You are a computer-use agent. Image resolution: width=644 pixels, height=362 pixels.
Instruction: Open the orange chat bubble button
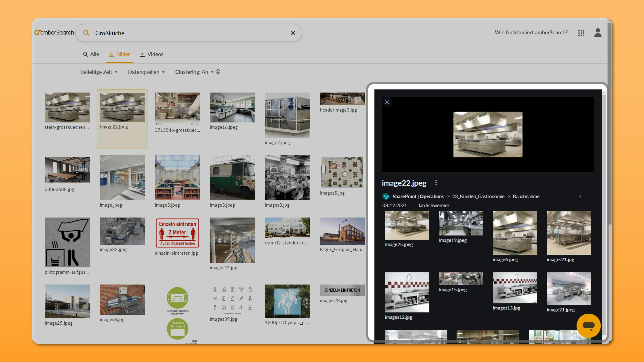click(589, 326)
